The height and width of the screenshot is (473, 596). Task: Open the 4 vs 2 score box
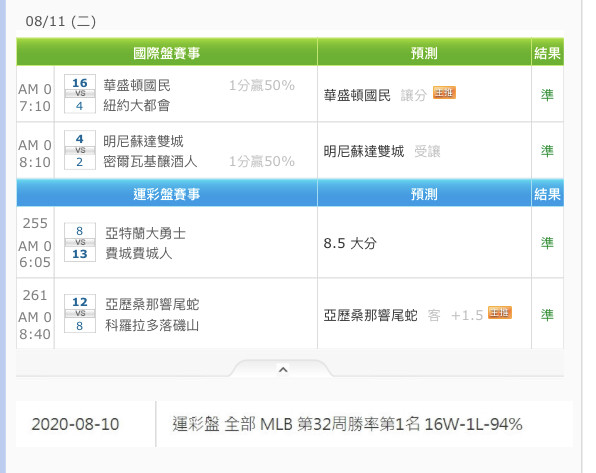79,150
